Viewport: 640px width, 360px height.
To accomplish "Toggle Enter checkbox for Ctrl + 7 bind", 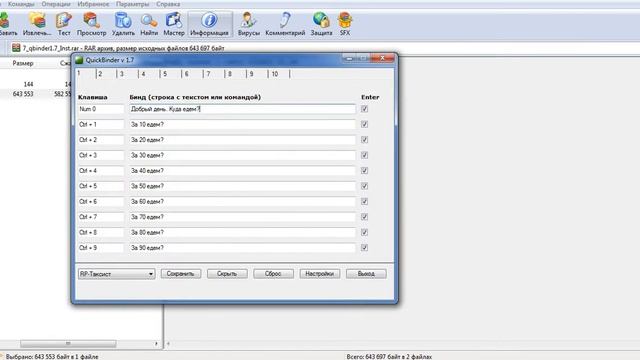I will [x=364, y=217].
